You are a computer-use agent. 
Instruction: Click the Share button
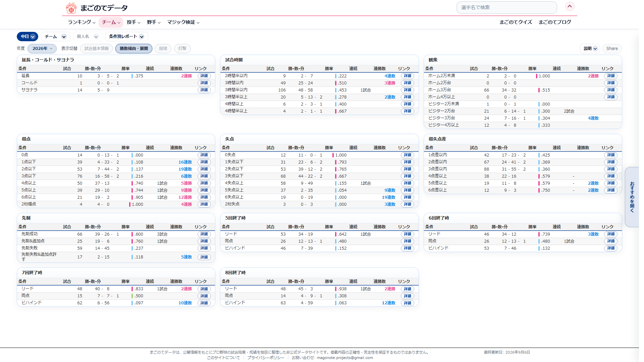pos(612,49)
